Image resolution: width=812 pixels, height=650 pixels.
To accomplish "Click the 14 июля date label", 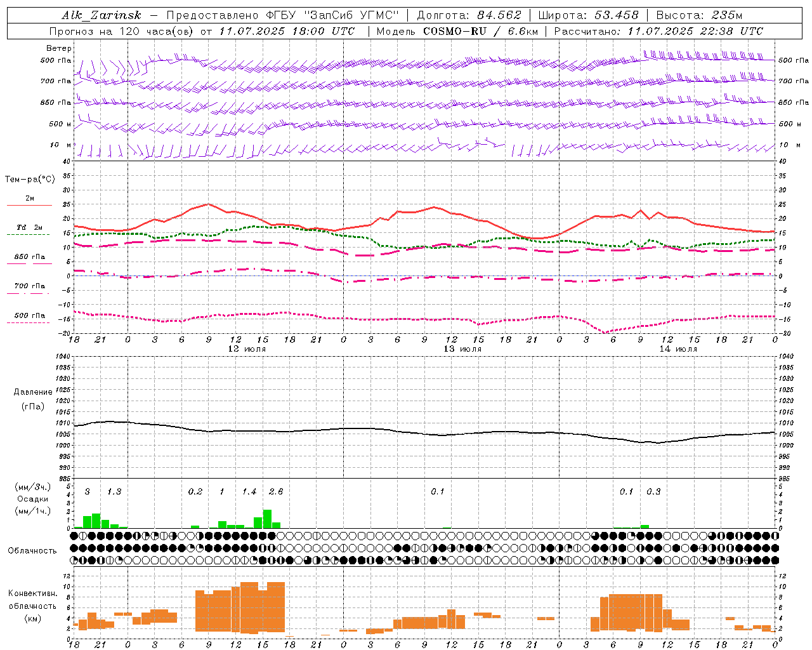I will pos(678,349).
